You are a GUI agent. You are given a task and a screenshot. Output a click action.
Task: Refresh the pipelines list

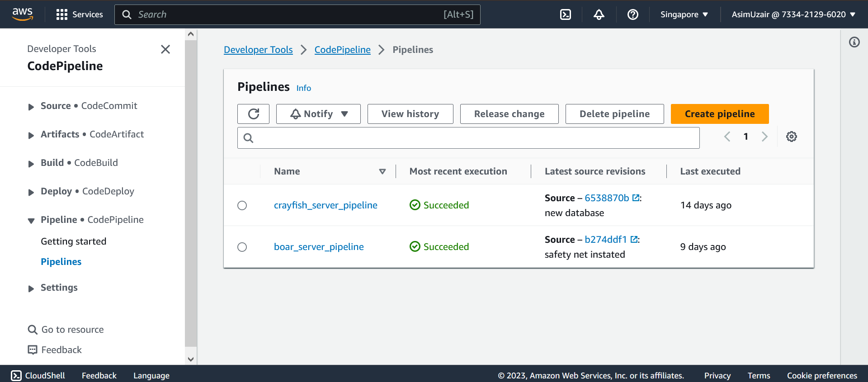click(x=253, y=114)
